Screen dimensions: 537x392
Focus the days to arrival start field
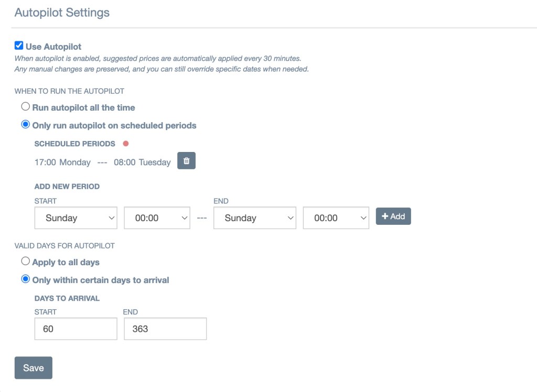point(76,329)
